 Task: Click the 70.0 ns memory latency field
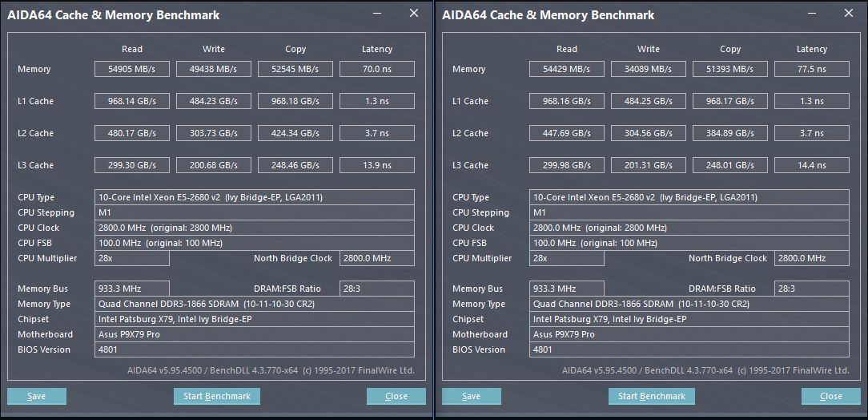click(376, 69)
